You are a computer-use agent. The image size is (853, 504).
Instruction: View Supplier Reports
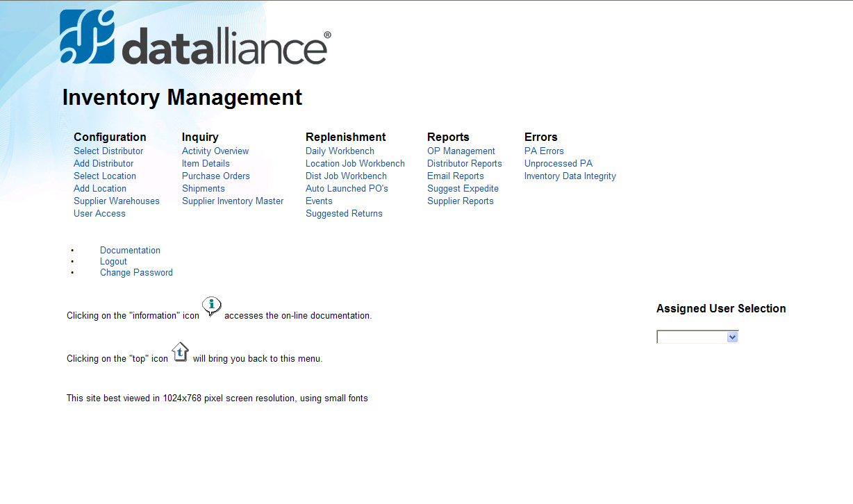pos(461,201)
